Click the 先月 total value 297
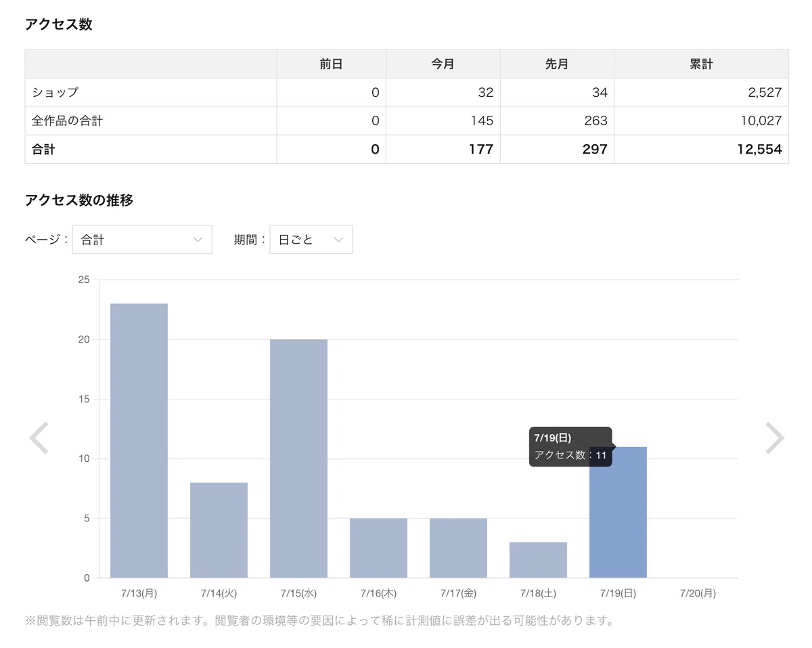This screenshot has height=648, width=812. (x=595, y=150)
